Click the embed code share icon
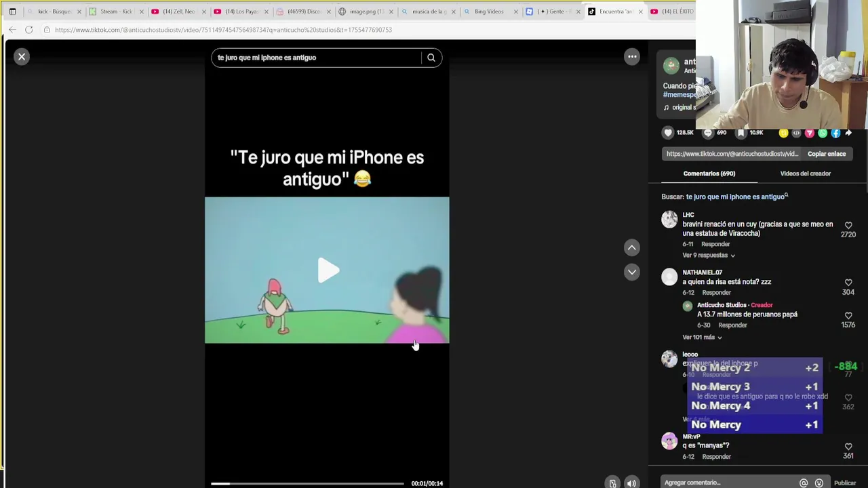This screenshot has width=868, height=488. 796,133
